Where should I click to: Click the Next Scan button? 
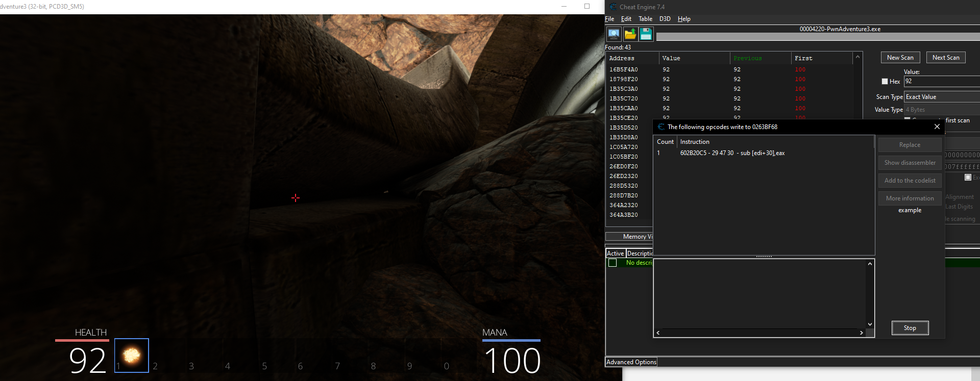(x=946, y=58)
